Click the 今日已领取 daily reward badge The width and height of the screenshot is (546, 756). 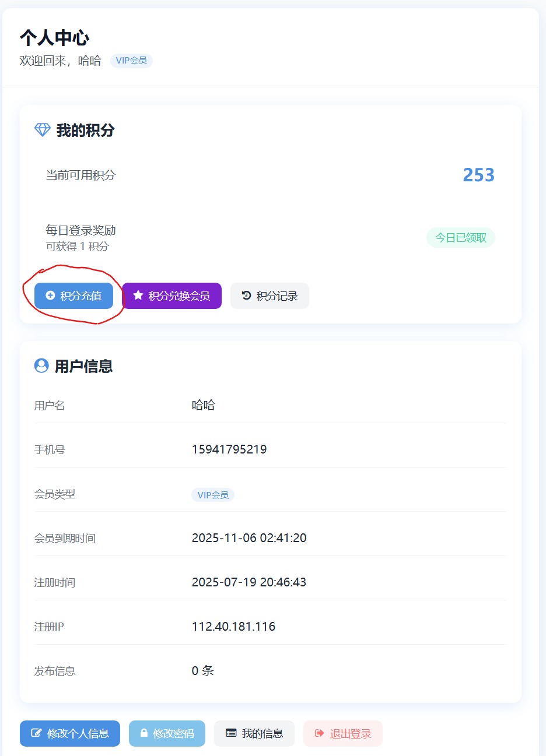click(460, 238)
